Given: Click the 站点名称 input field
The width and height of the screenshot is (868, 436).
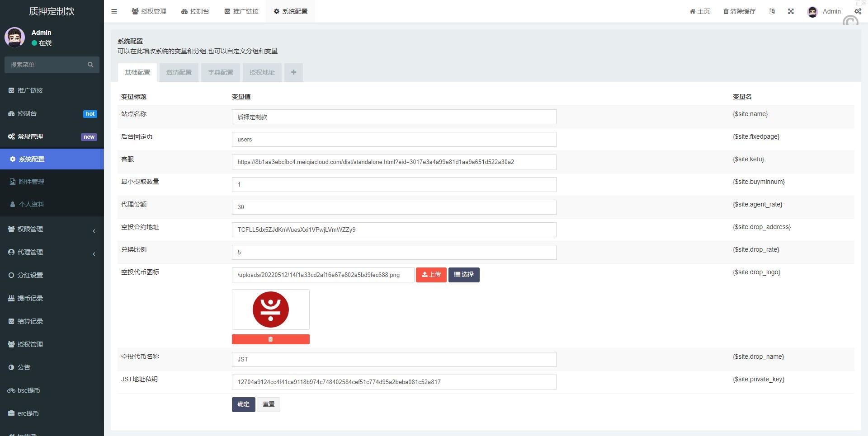Looking at the screenshot, I should 394,117.
